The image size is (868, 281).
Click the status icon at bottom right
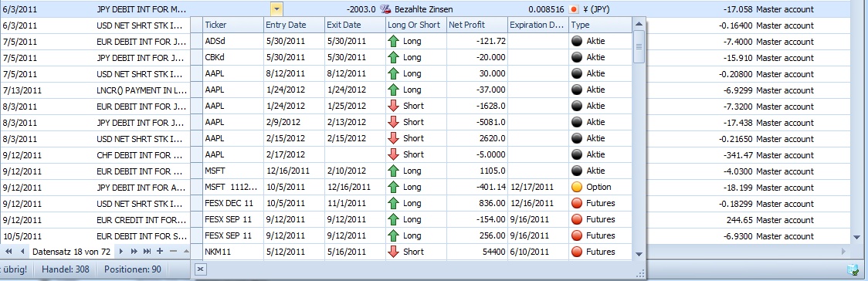853,269
